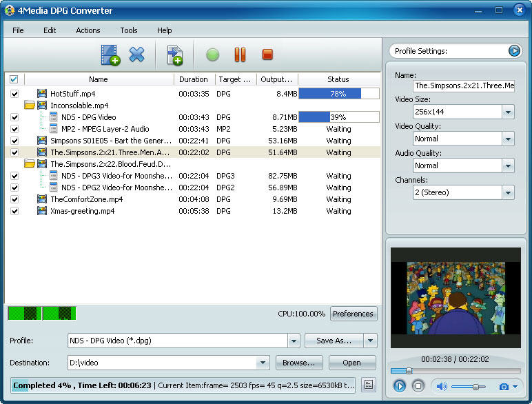Click the film icon of Inconsolable.mp4
This screenshot has width=532, height=404.
coord(42,105)
